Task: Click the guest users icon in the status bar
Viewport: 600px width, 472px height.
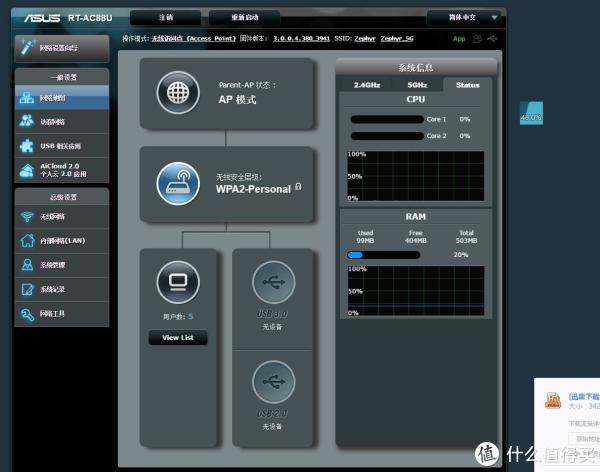Action: click(477, 39)
